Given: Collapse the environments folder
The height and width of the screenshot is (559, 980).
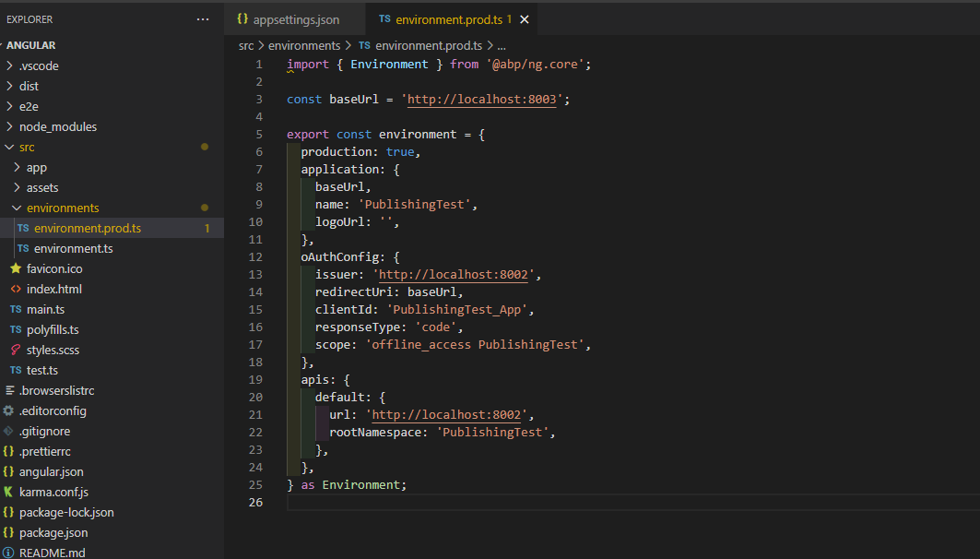Looking at the screenshot, I should pyautogui.click(x=63, y=208).
